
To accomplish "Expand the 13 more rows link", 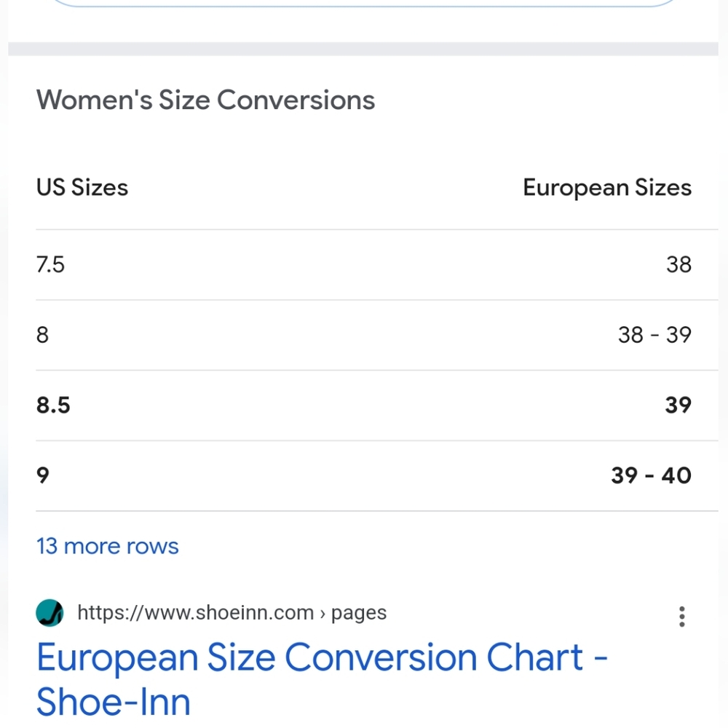I will (108, 546).
